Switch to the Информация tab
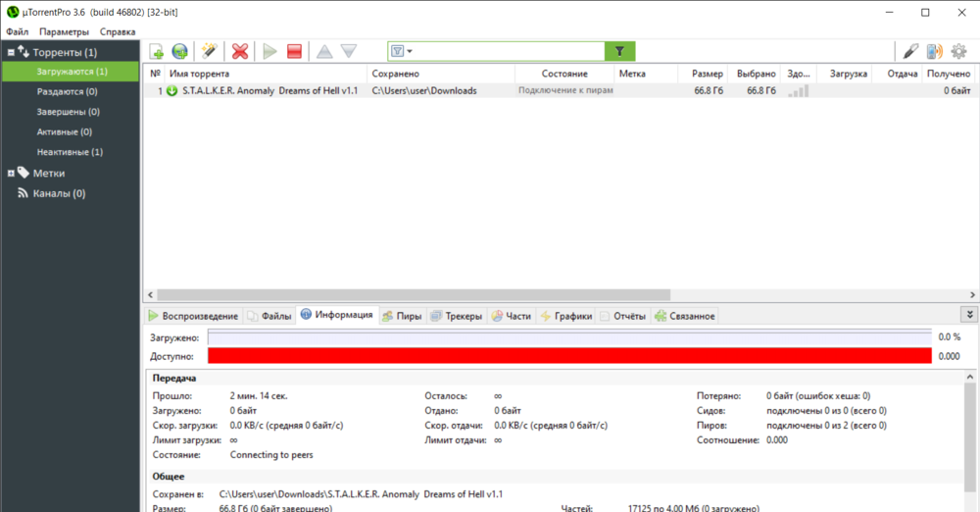 click(337, 315)
